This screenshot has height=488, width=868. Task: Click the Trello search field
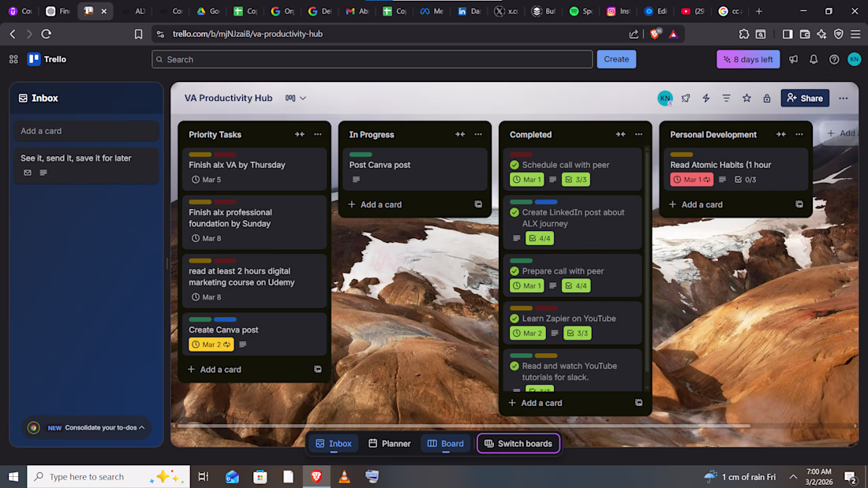click(x=372, y=59)
